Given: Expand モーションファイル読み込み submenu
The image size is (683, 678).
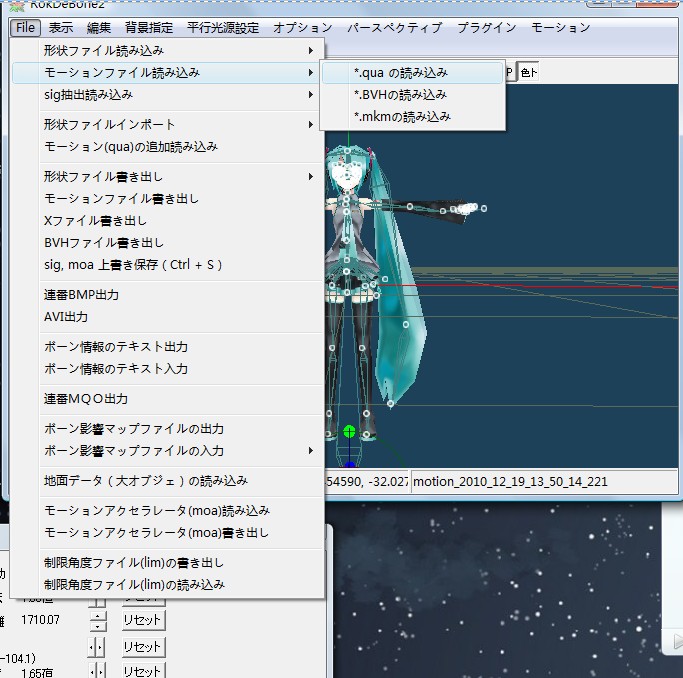Looking at the screenshot, I should tap(168, 72).
